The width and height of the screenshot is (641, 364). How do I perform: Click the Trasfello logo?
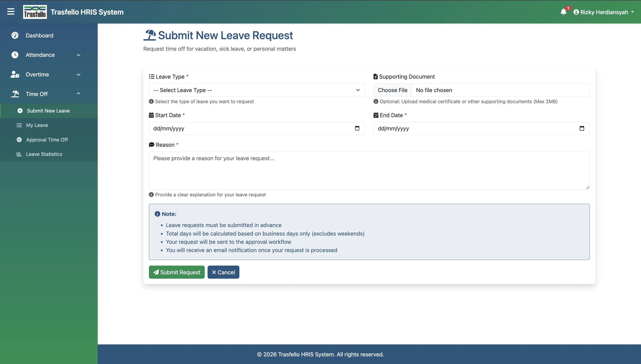pyautogui.click(x=35, y=12)
